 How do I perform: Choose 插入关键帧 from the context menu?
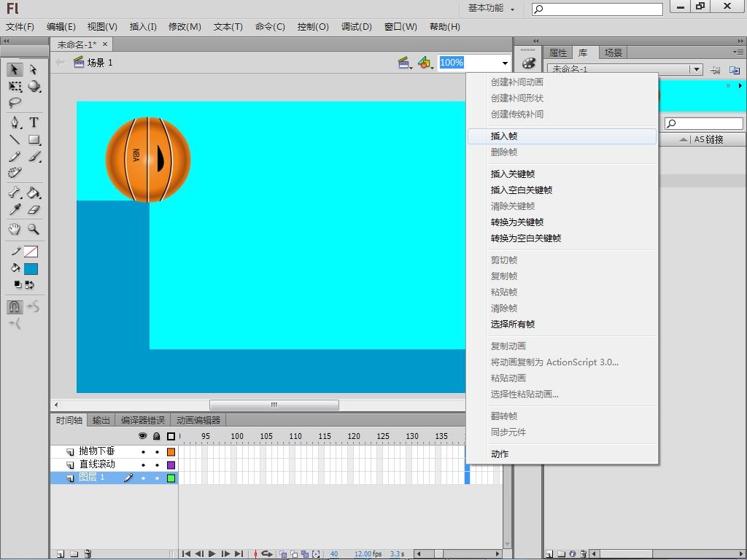tap(562, 174)
